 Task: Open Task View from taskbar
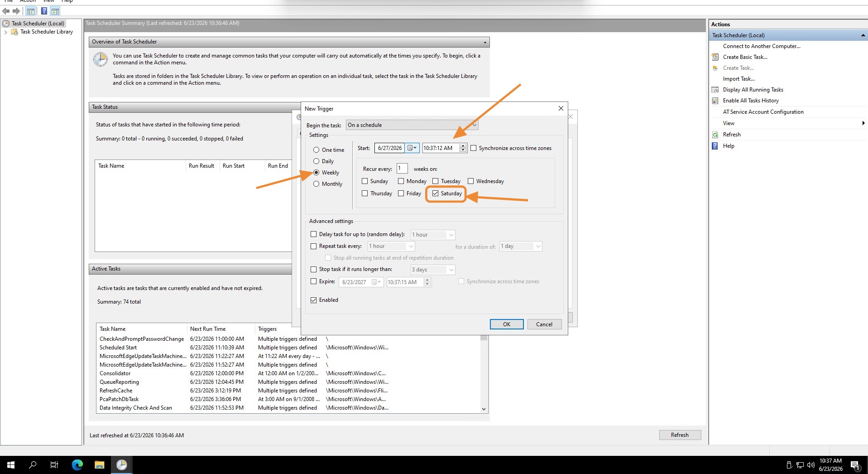54,465
